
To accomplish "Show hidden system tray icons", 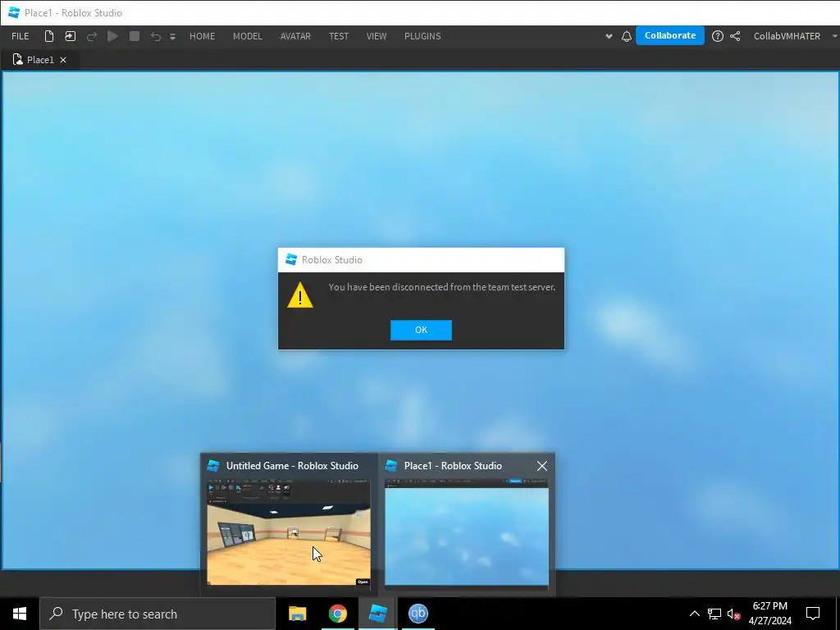I will [694, 614].
